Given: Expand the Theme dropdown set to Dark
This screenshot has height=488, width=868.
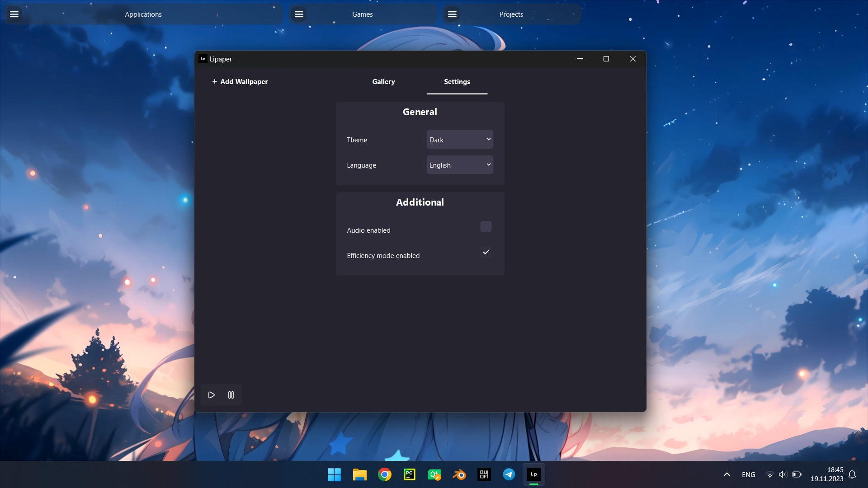Looking at the screenshot, I should tap(460, 140).
